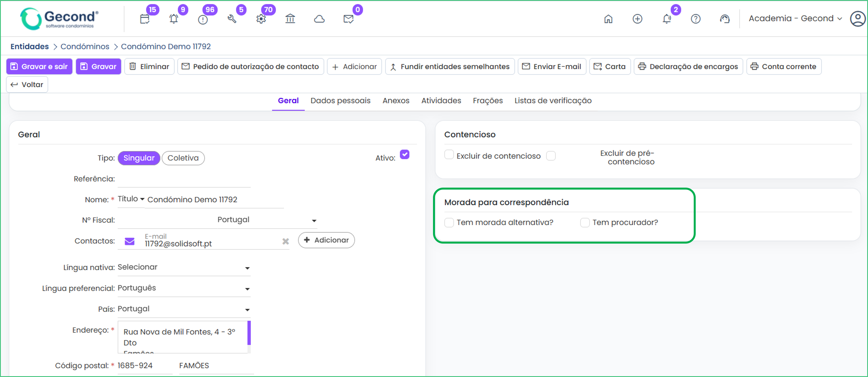Click Fundir entidades semelhantes

point(450,66)
